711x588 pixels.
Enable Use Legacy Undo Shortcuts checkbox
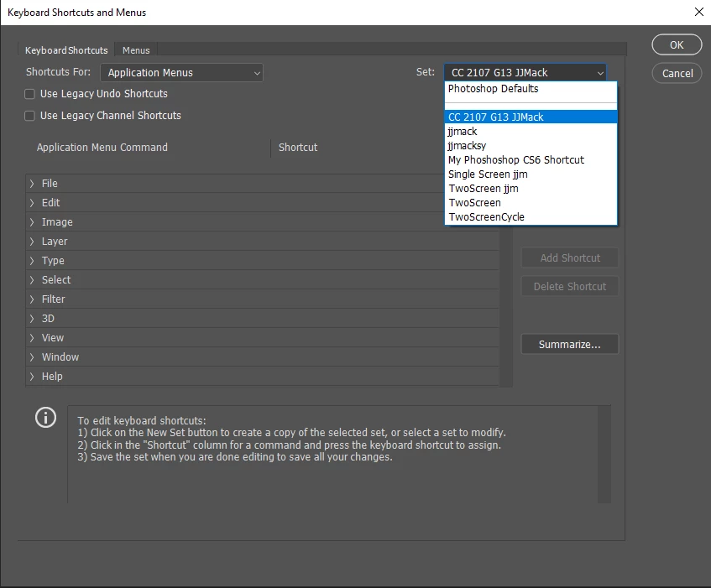[29, 94]
